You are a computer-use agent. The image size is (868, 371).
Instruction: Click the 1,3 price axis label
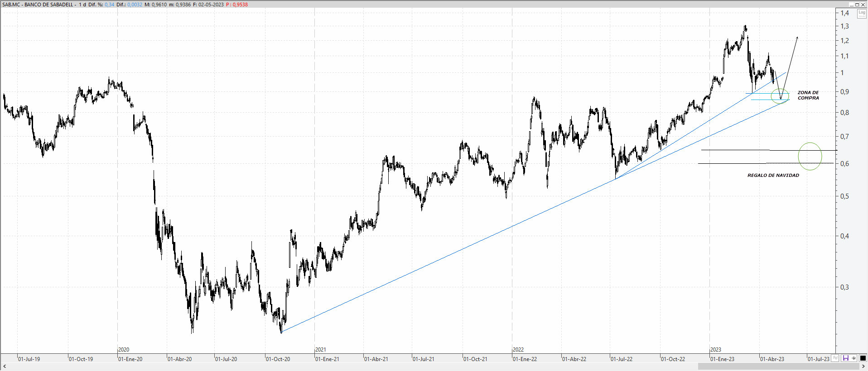click(x=845, y=26)
